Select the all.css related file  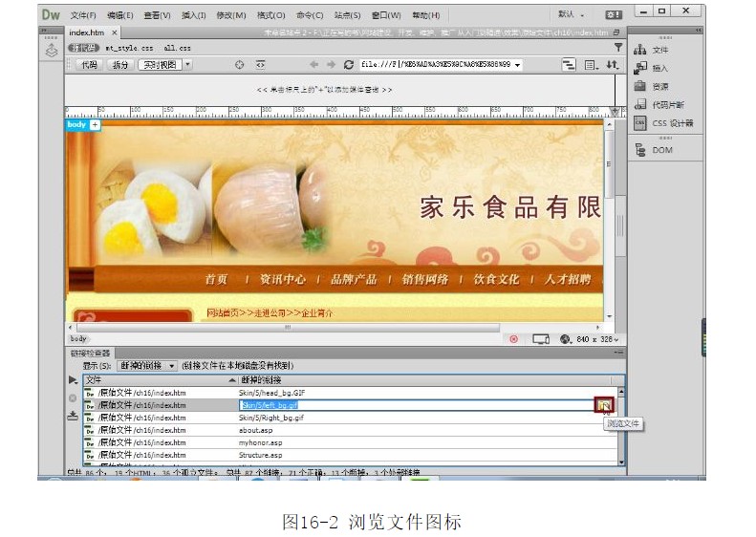tap(177, 47)
